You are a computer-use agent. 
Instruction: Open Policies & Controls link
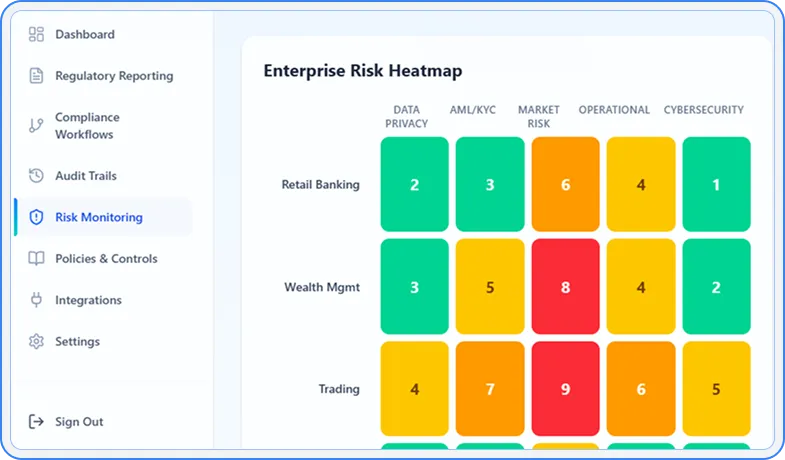(106, 259)
